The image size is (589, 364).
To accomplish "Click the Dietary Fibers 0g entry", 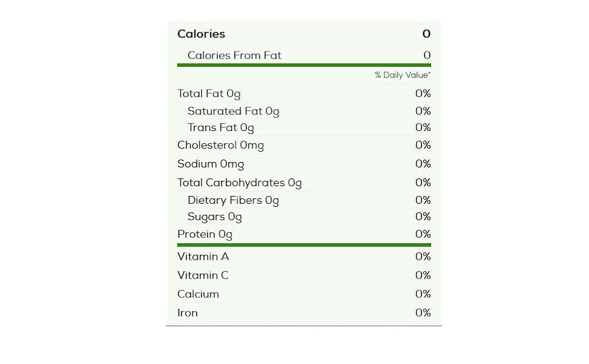I will coord(233,201).
